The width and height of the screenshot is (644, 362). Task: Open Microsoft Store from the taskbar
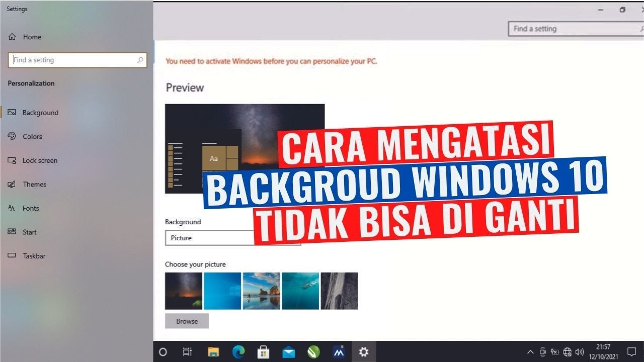click(x=263, y=352)
